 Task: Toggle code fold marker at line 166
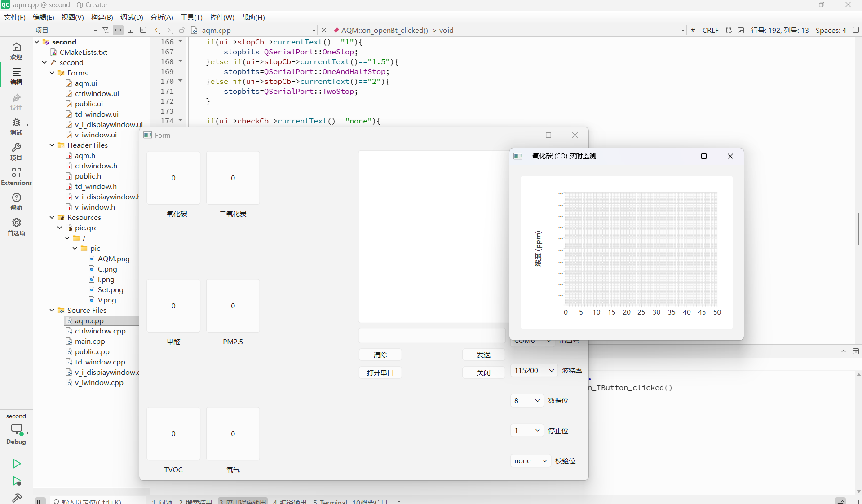click(181, 41)
